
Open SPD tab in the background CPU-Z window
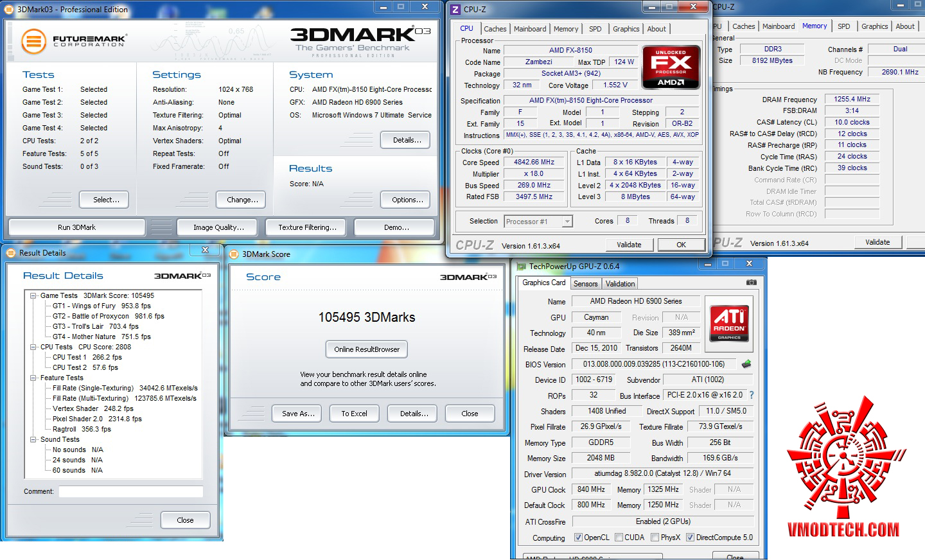844,26
